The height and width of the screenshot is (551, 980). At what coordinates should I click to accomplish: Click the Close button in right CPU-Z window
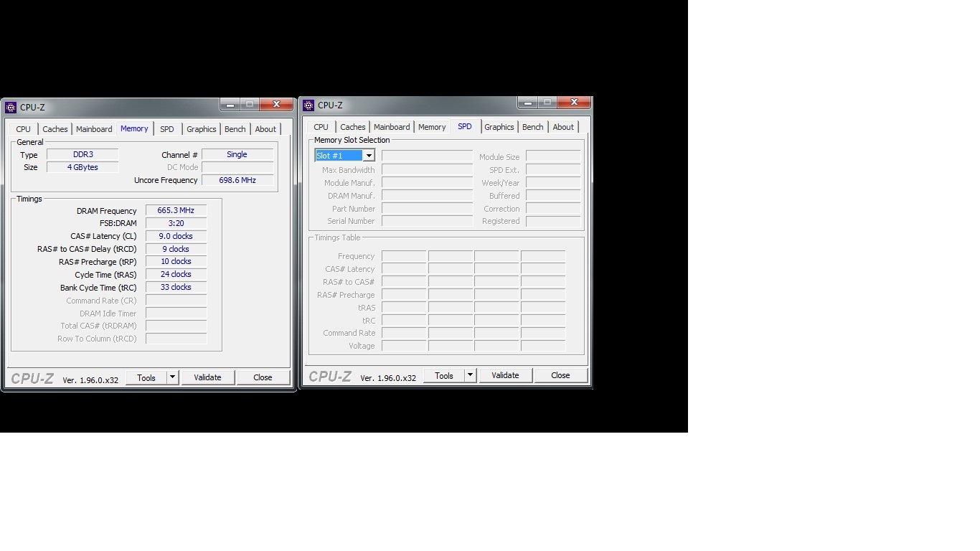pyautogui.click(x=561, y=375)
